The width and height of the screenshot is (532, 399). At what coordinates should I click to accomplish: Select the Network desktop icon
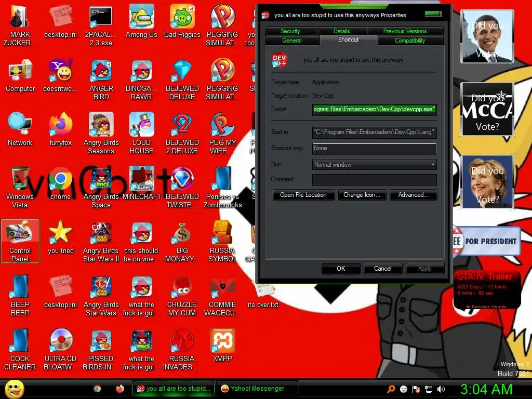(x=20, y=129)
